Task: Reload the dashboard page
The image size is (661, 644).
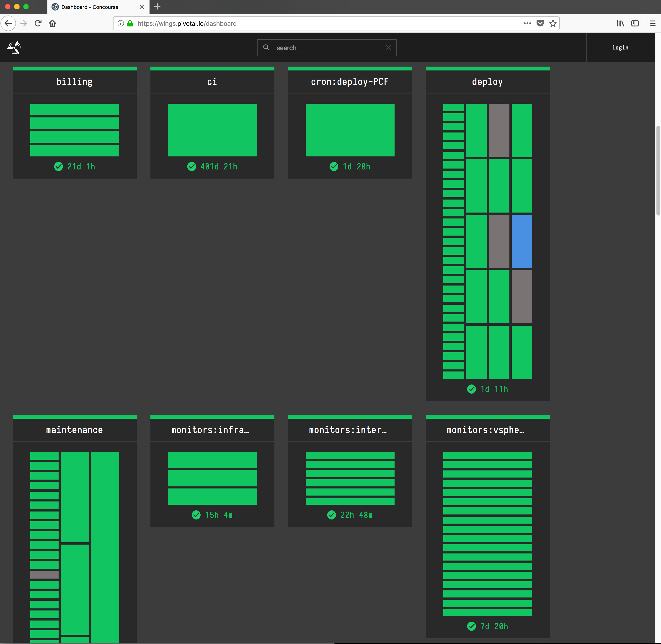Action: tap(38, 23)
